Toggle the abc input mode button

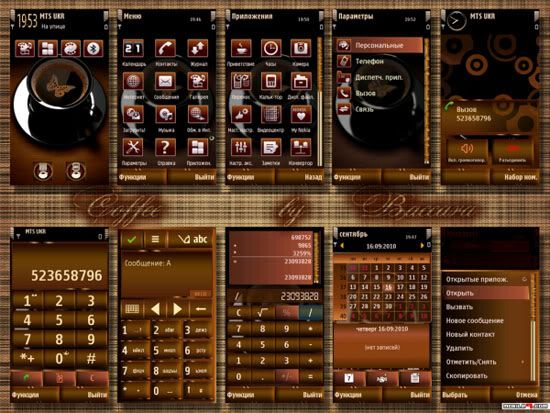point(192,240)
